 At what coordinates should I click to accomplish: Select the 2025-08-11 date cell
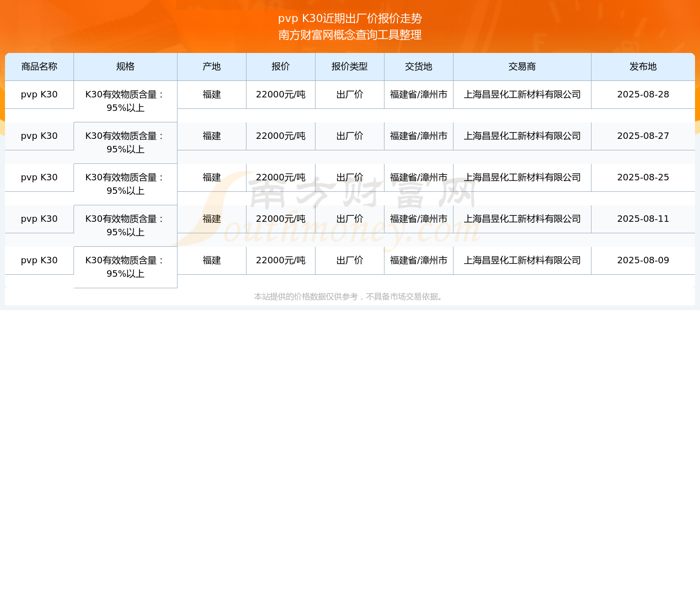coord(643,219)
